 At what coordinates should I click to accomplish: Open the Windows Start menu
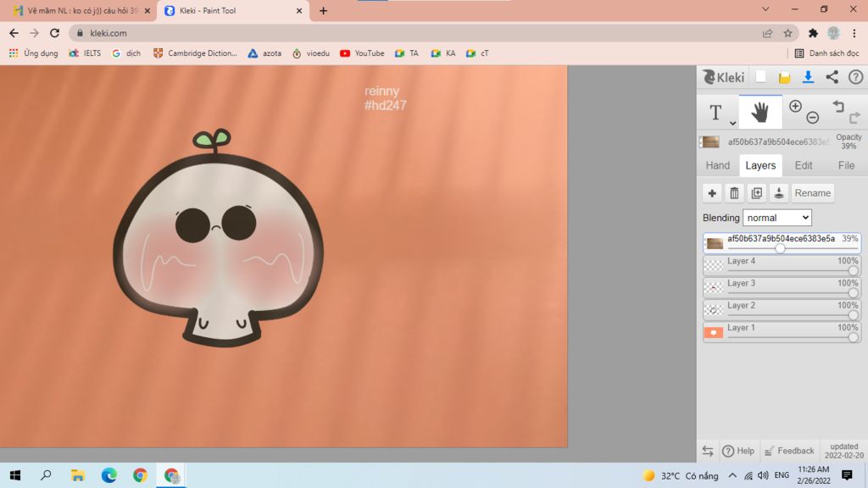tap(15, 475)
